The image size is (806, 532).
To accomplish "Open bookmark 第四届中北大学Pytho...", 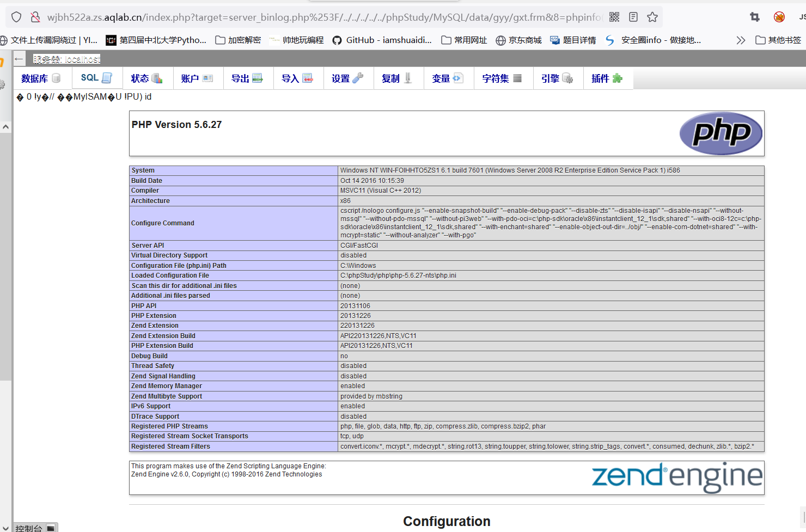I will [156, 40].
